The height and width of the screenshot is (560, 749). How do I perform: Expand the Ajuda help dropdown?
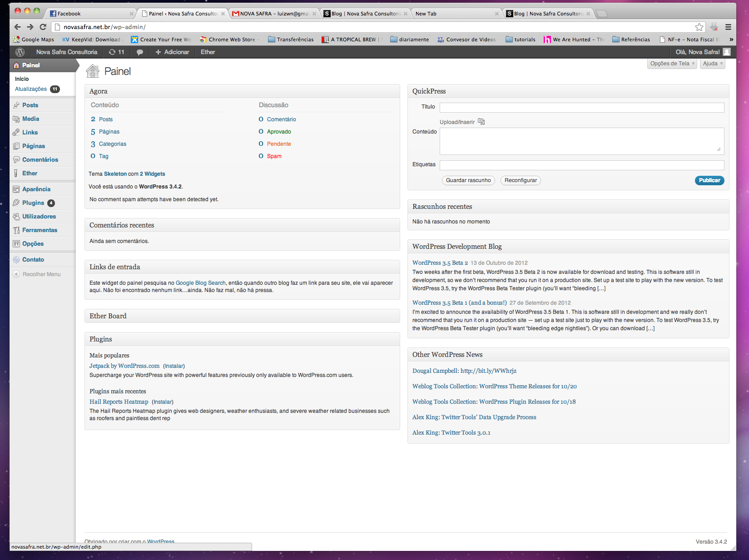pos(712,64)
